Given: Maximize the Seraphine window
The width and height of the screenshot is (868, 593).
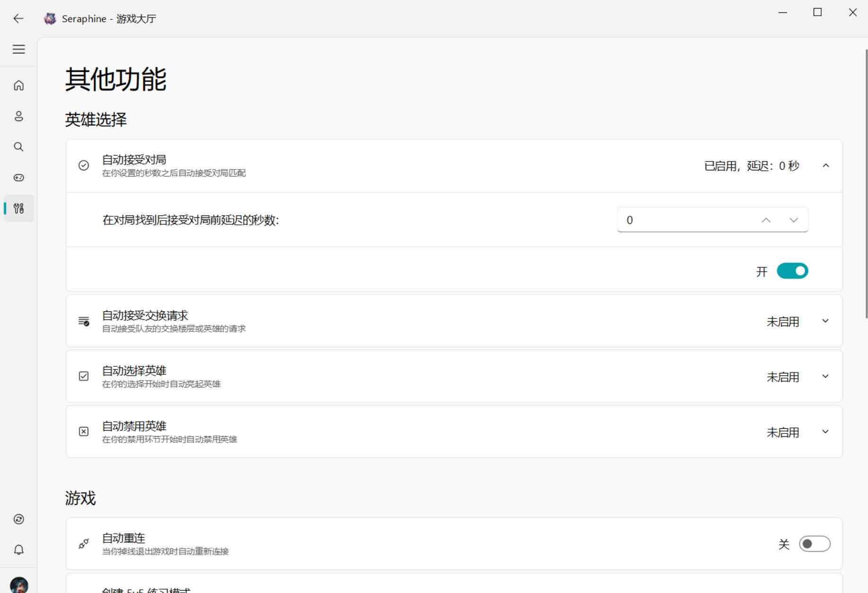Looking at the screenshot, I should [817, 13].
